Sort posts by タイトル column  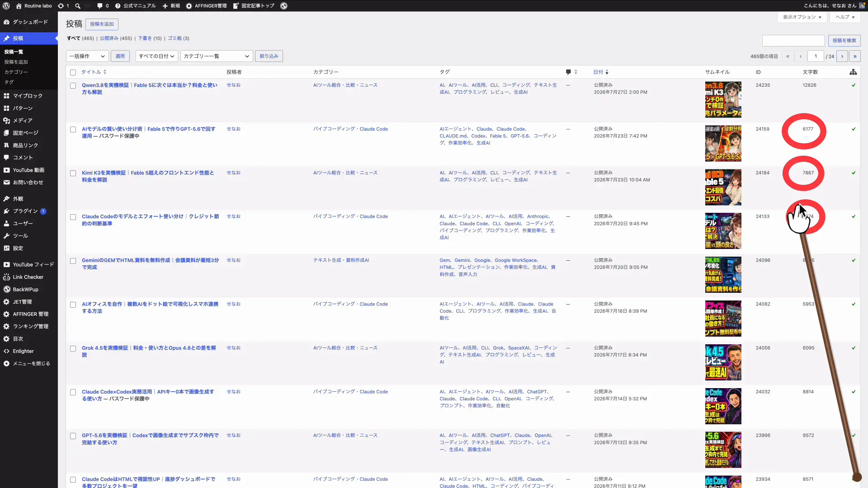point(94,72)
